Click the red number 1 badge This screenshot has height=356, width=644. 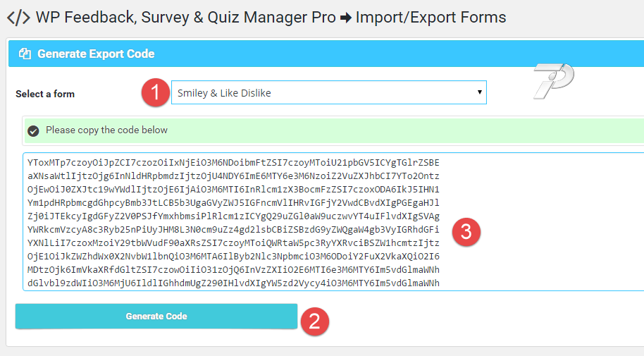coord(156,92)
